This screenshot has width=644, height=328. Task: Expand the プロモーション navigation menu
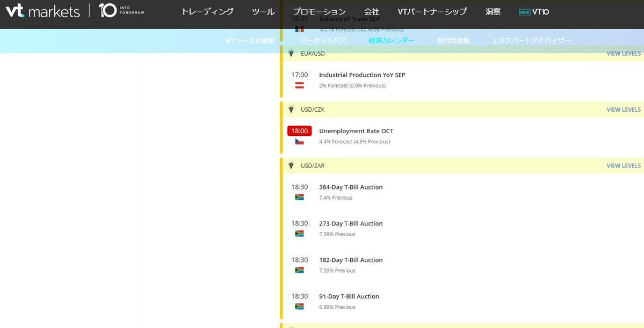[319, 12]
